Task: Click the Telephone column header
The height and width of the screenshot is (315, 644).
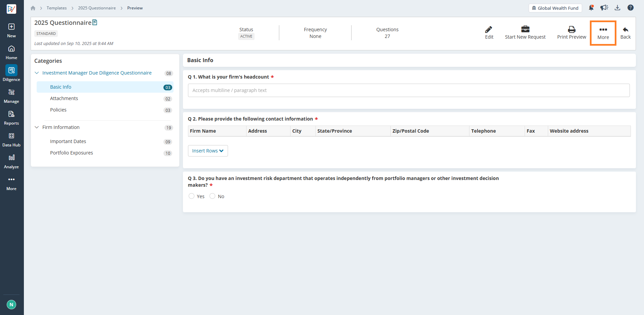Action: pos(497,131)
